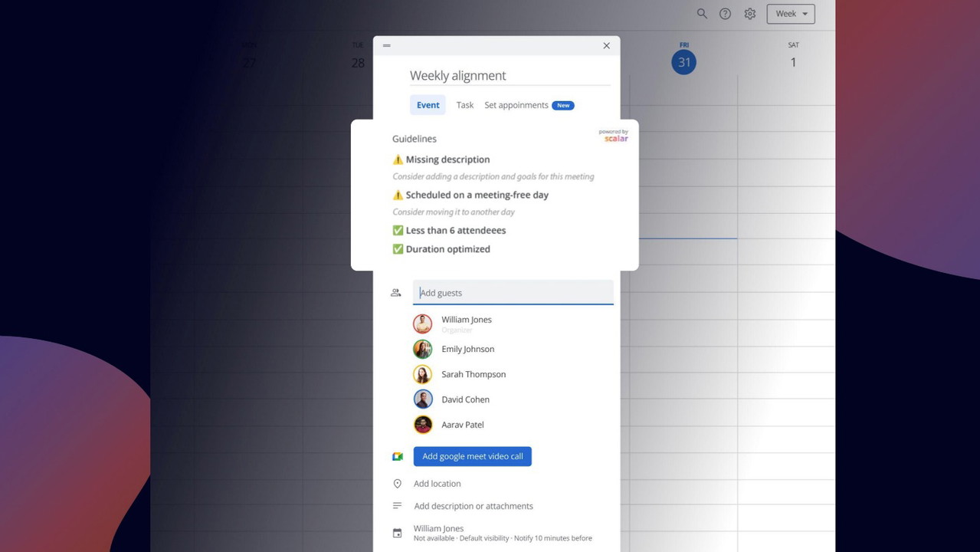Screen dimensions: 980x552
Task: Click Add google meet video call button
Action: pos(472,456)
